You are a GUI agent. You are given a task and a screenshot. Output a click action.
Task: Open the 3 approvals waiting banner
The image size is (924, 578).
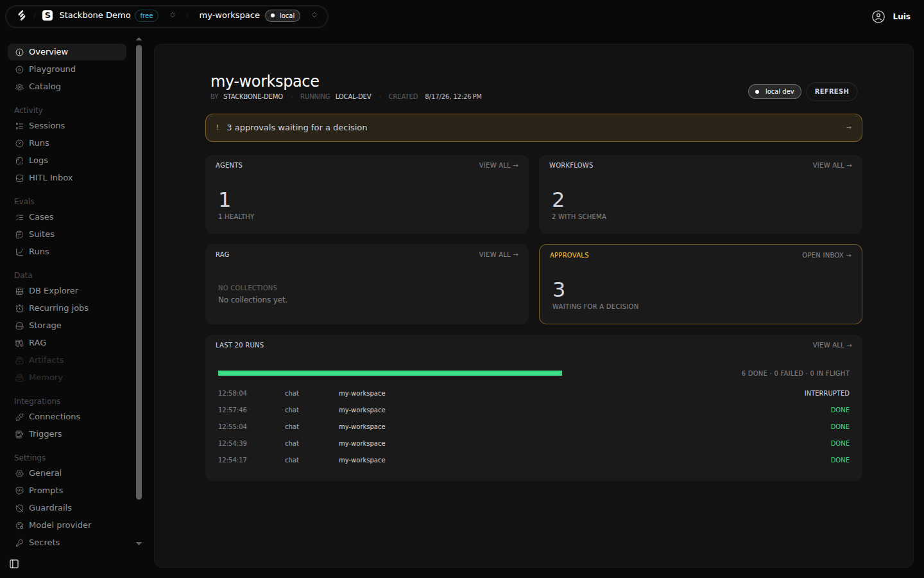tap(533, 128)
